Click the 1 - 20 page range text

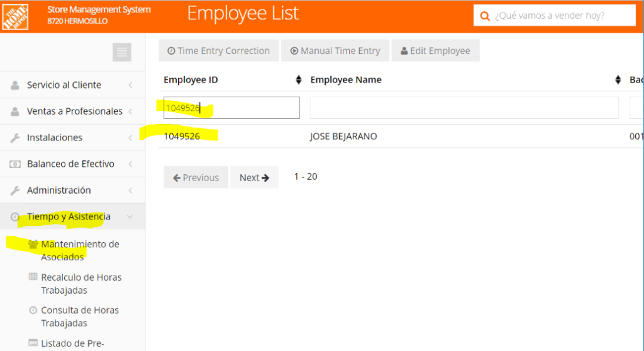[x=306, y=177]
